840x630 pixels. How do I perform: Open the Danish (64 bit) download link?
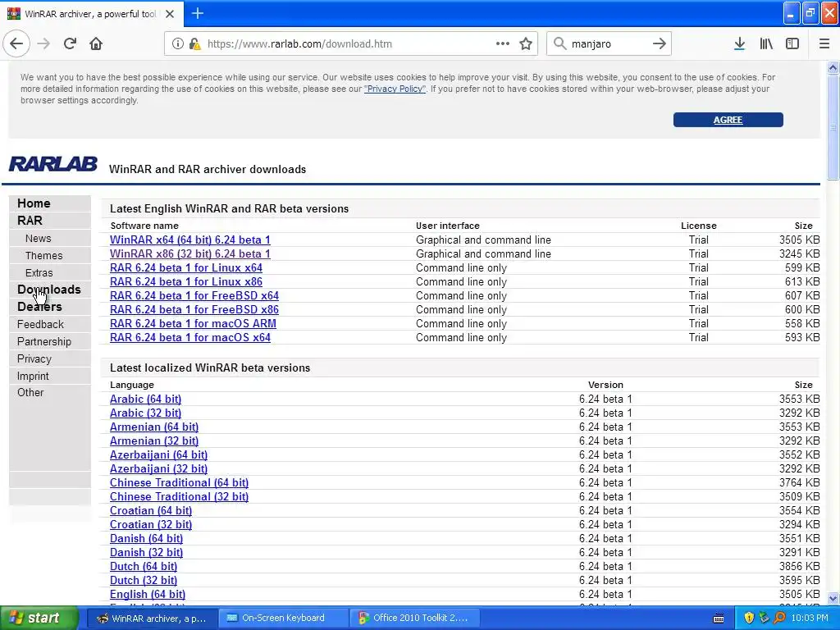pyautogui.click(x=146, y=538)
